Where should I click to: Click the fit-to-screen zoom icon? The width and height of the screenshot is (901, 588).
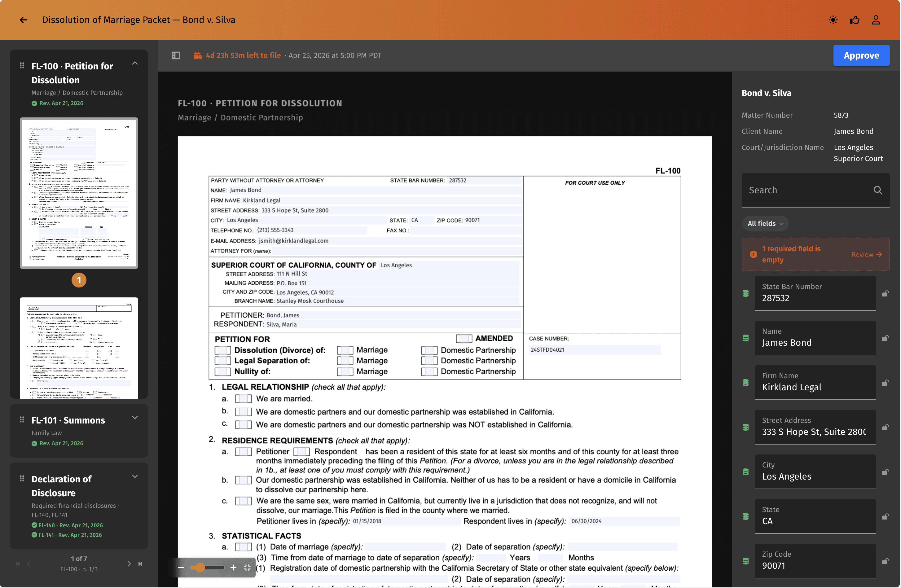tap(248, 567)
